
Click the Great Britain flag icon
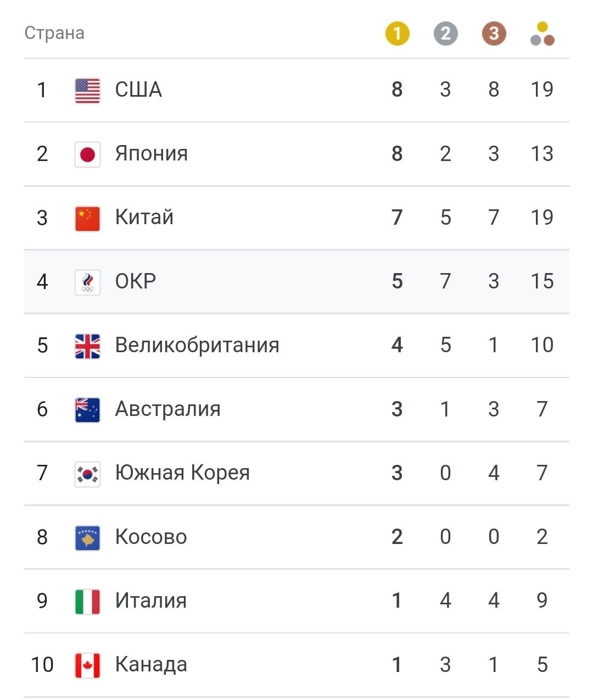[x=87, y=346]
